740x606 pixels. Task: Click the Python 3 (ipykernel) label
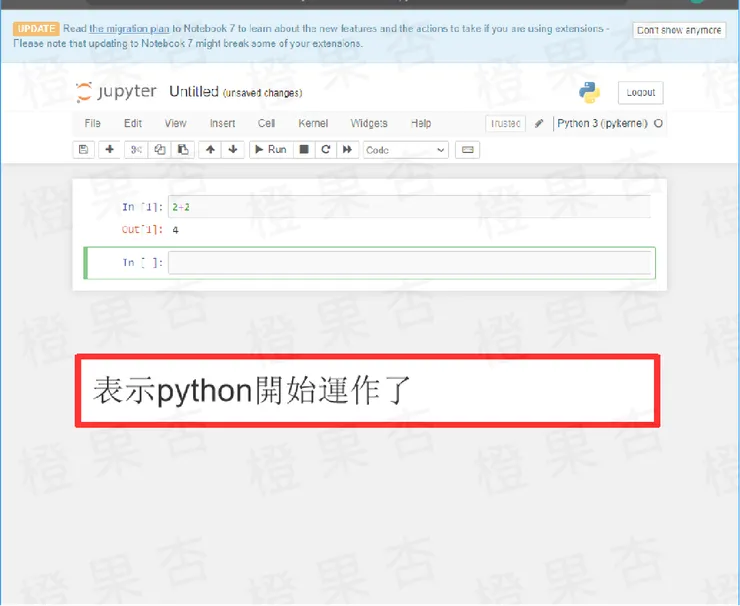coord(602,123)
